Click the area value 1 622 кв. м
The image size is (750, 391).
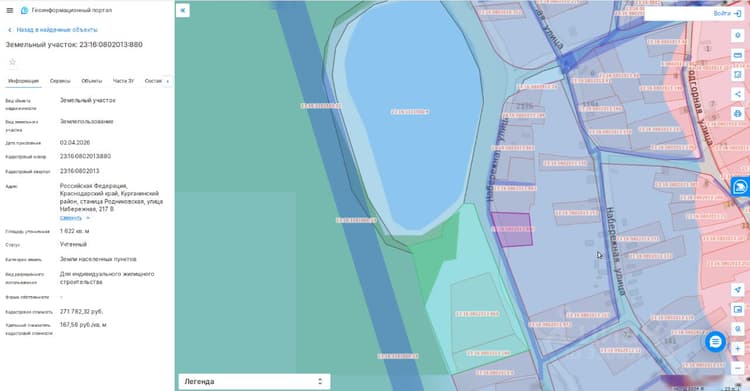74,231
